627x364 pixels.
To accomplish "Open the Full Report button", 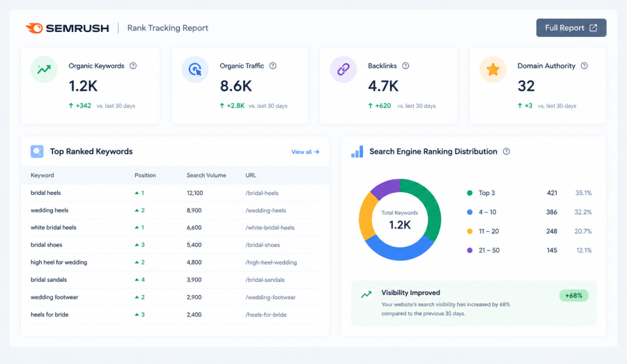I will [571, 28].
